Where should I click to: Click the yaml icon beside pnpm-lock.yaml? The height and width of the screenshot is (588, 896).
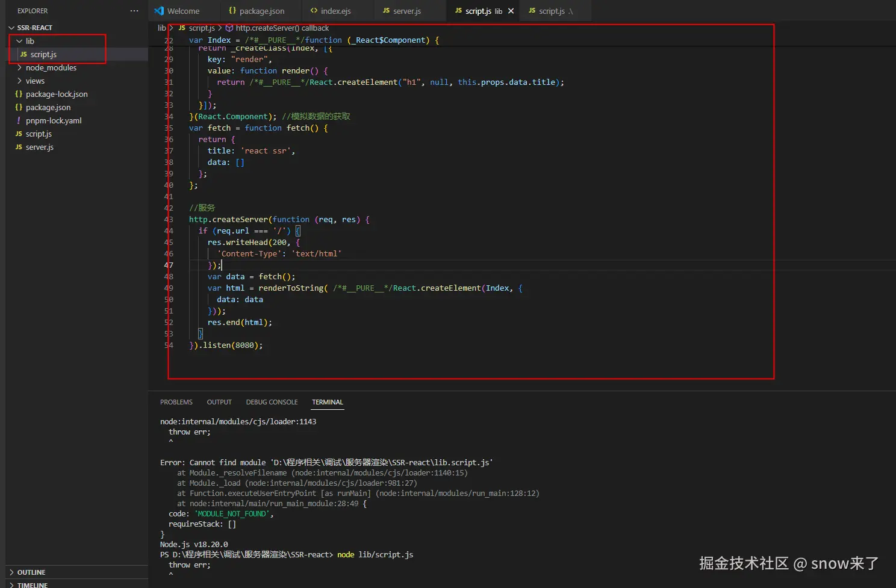(19, 120)
